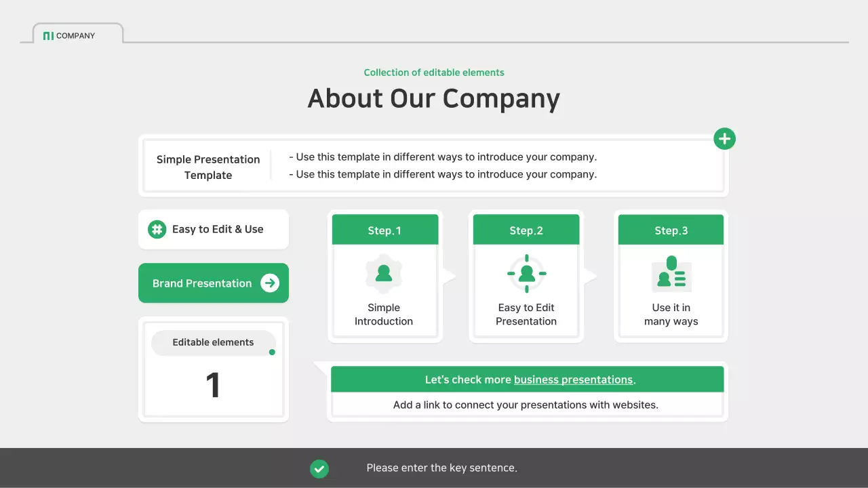Screen dimensions: 868x488
Task: Expand the arrow between Step.1 and Step.2
Action: [x=449, y=276]
